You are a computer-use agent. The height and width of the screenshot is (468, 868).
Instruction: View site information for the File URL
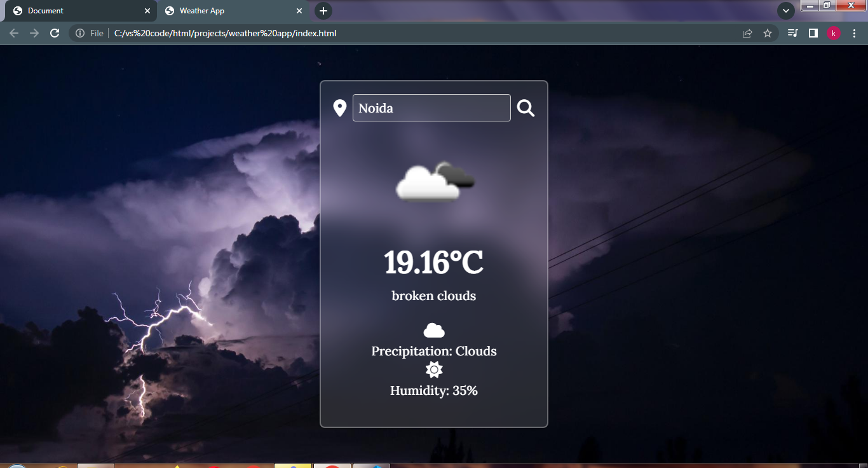pyautogui.click(x=80, y=33)
